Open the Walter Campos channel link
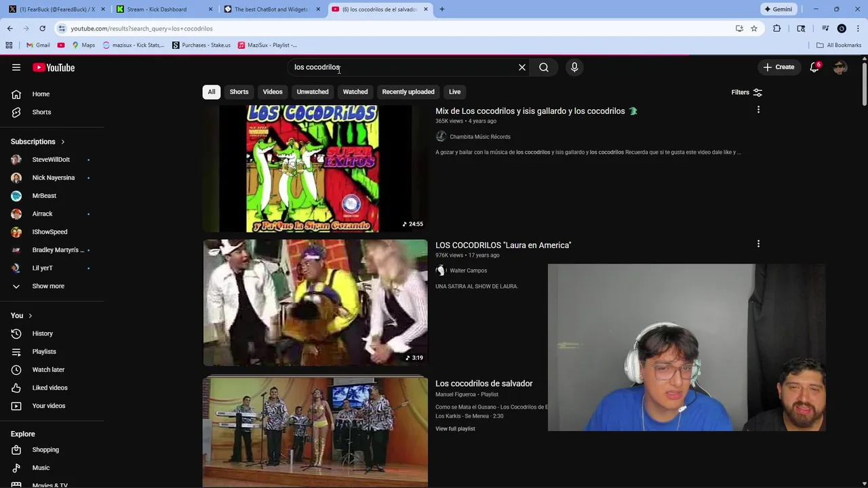Screen dimensions: 868x488 [468, 270]
